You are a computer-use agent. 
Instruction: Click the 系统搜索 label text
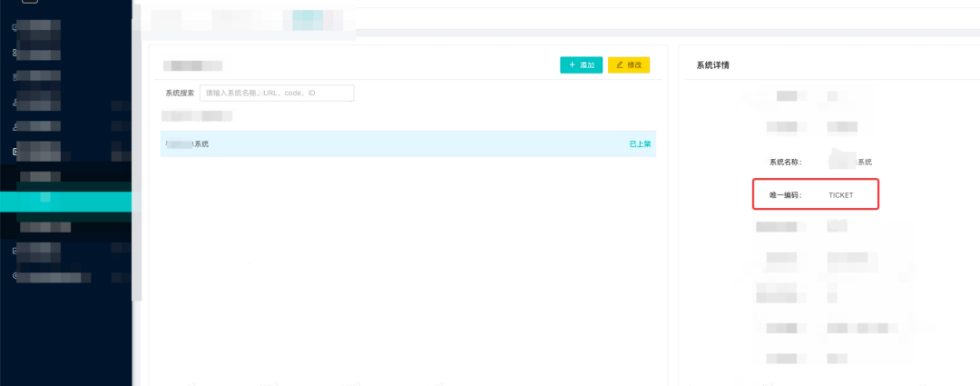coord(180,94)
